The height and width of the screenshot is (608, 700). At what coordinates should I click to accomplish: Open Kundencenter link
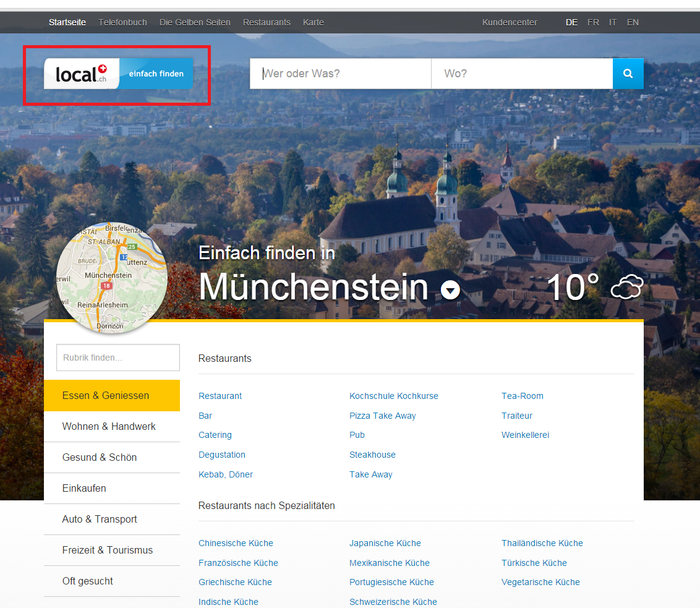[510, 22]
